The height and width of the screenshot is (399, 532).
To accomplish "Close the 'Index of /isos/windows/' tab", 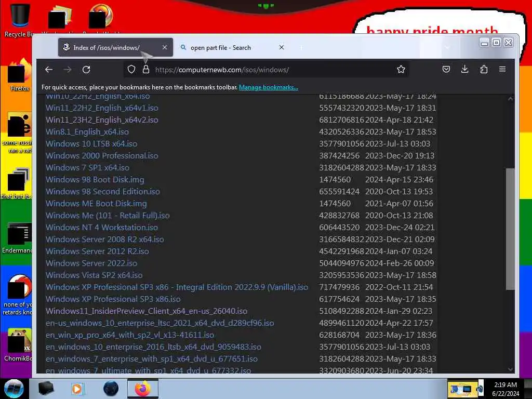I will (165, 47).
